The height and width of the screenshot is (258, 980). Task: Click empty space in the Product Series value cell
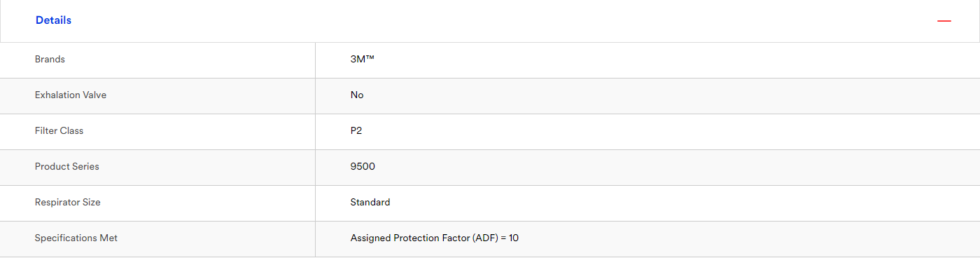(675, 168)
